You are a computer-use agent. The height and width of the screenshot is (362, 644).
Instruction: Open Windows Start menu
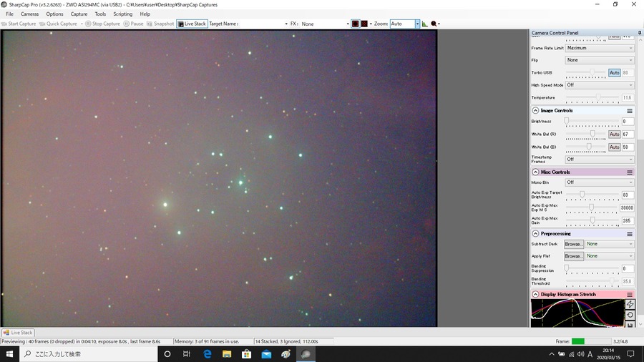click(9, 354)
